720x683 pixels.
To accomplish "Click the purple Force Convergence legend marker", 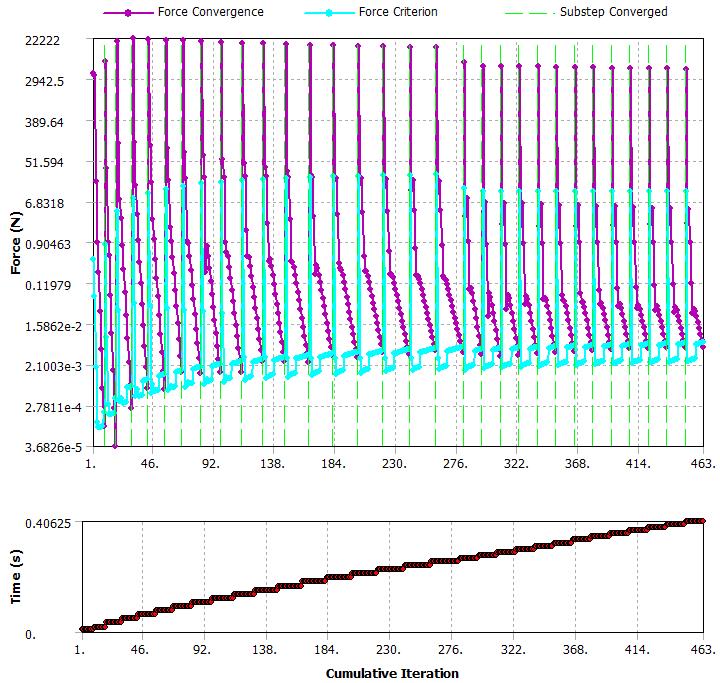I will coord(128,13).
